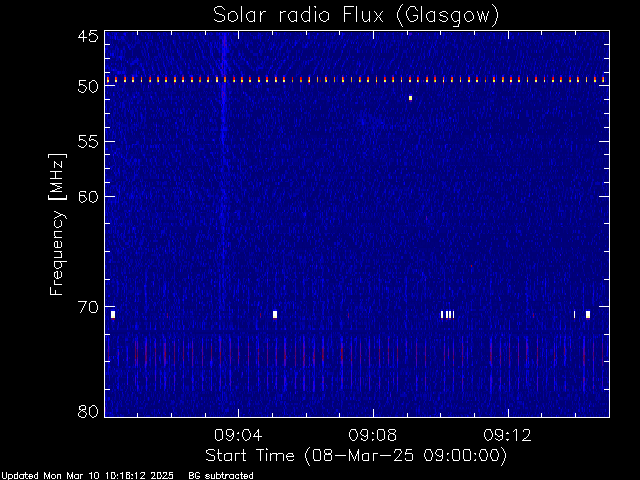Click the 60 MHz axis tick label

pos(88,196)
